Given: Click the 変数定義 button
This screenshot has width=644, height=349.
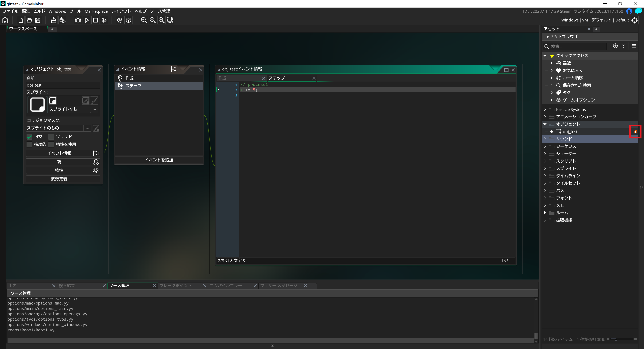Looking at the screenshot, I should (x=59, y=179).
